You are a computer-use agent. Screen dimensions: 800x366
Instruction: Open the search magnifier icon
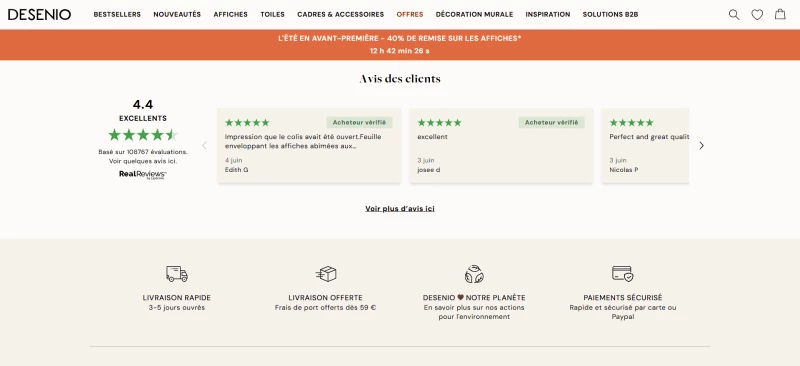tap(734, 15)
